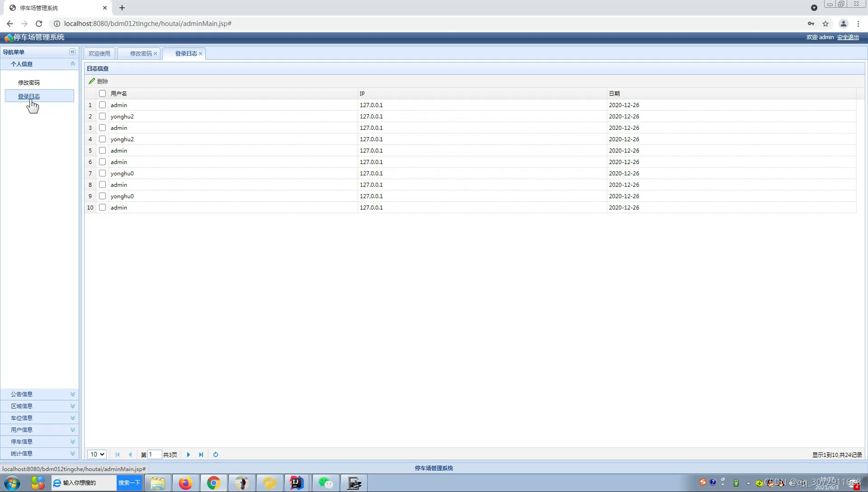This screenshot has height=492, width=868.
Task: Open page size dropdown showing 10
Action: point(97,454)
